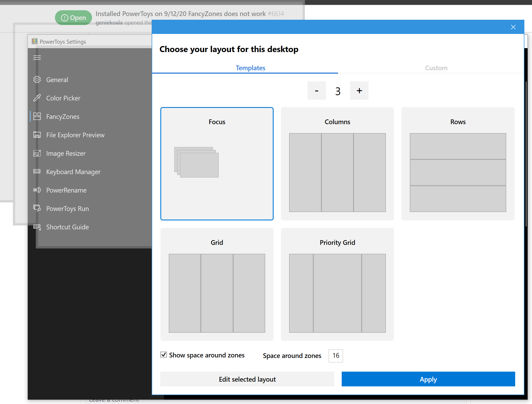
Task: Click the PowerToys Run icon
Action: [x=37, y=208]
